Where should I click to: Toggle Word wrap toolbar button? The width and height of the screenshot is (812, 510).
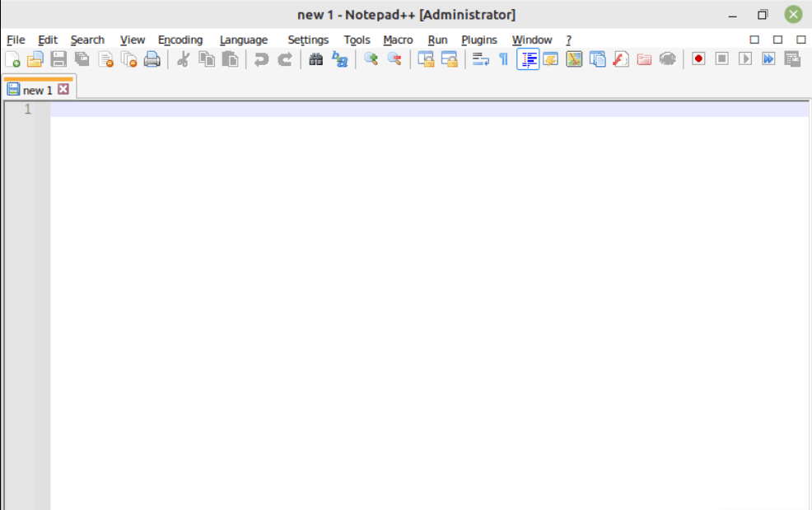pyautogui.click(x=481, y=59)
